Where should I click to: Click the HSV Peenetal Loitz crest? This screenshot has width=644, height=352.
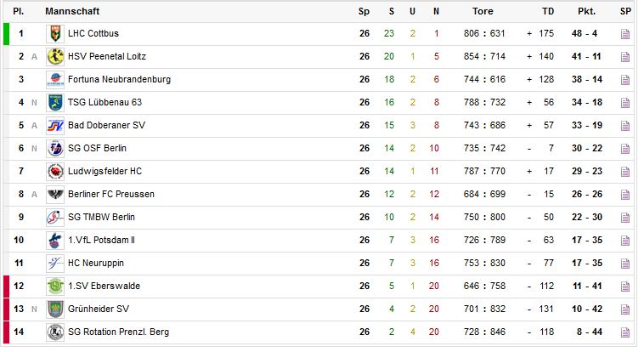pyautogui.click(x=55, y=57)
